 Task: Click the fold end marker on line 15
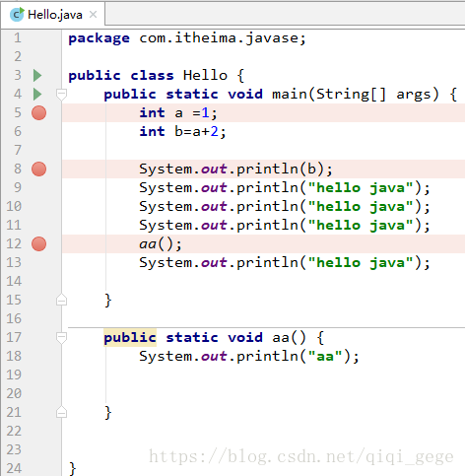pos(61,301)
